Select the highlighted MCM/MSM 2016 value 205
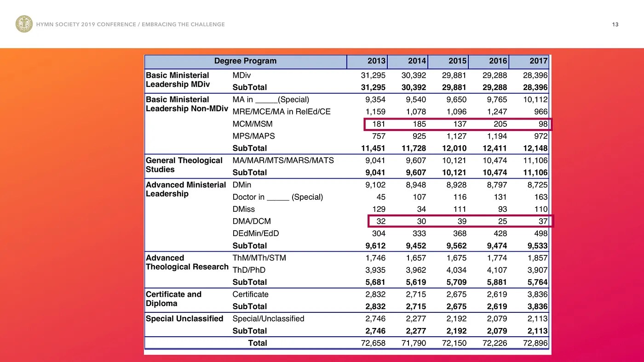The width and height of the screenshot is (644, 362). tap(500, 124)
